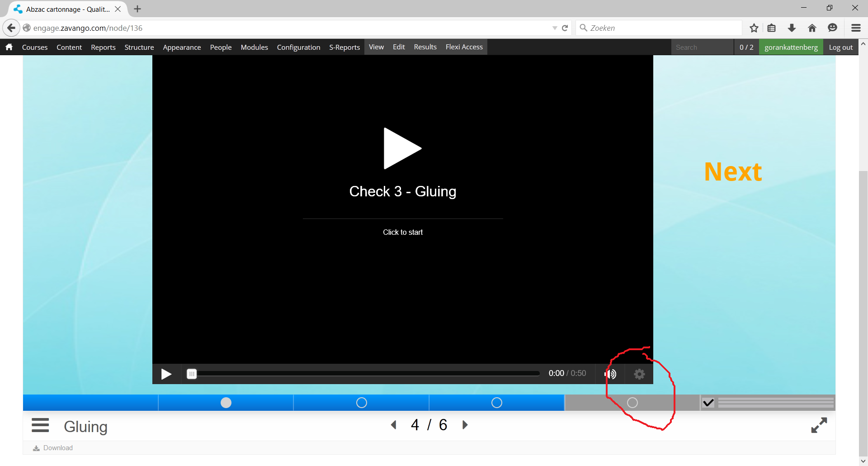Click the large play icon in video center
Image resolution: width=868 pixels, height=466 pixels.
[402, 148]
